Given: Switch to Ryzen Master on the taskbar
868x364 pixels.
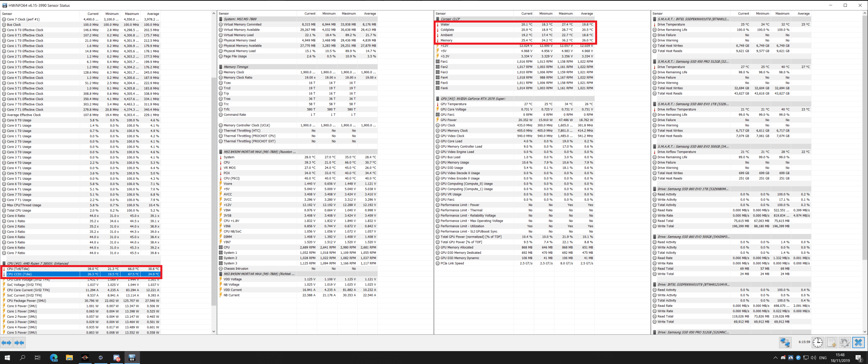Looking at the screenshot, I should [85, 358].
